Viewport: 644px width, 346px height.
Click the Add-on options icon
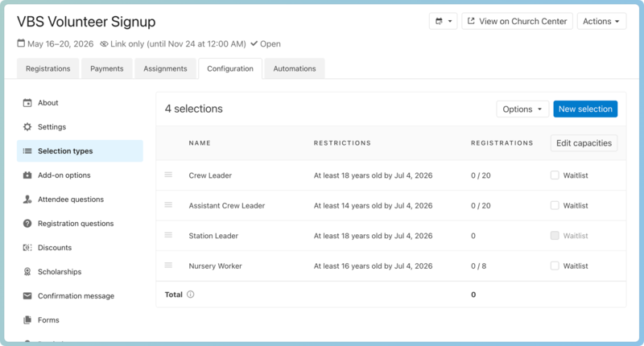(x=27, y=175)
